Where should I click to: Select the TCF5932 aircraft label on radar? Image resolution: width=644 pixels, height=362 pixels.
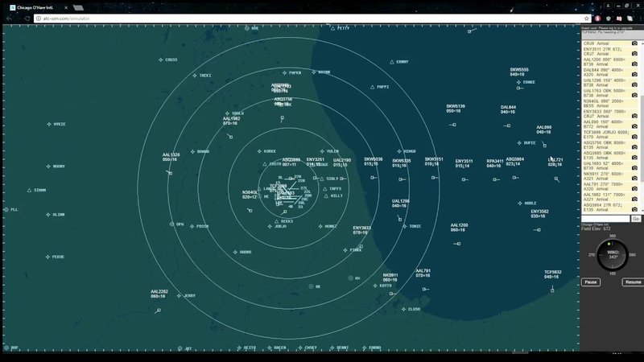553,274
